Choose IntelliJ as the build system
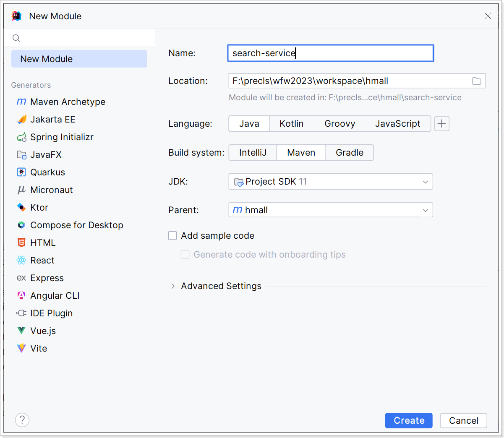The height and width of the screenshot is (438, 504). tap(253, 153)
